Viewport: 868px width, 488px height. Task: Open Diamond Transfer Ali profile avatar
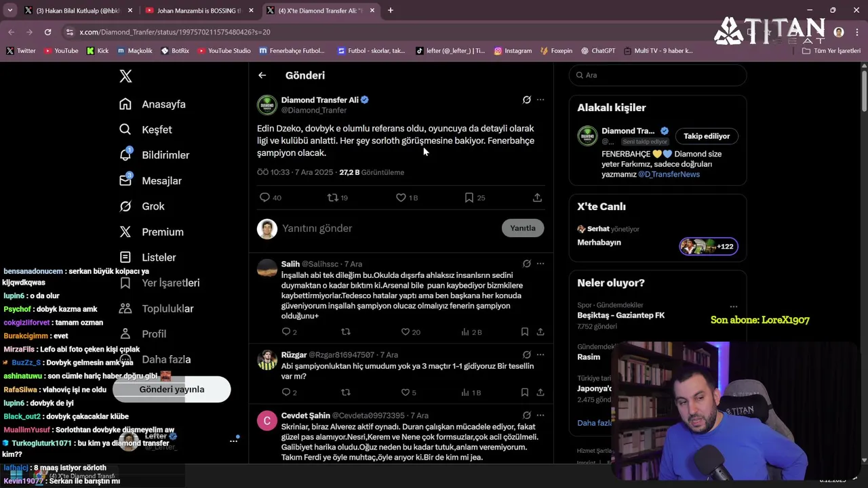click(x=267, y=105)
